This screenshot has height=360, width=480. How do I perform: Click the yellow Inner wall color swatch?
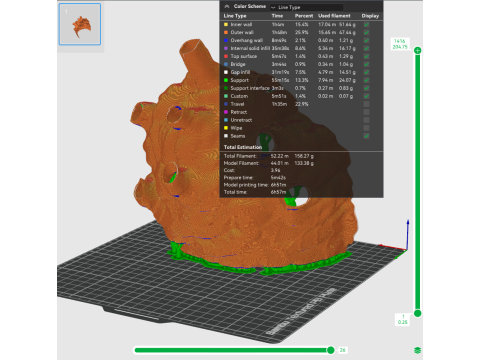[226, 24]
